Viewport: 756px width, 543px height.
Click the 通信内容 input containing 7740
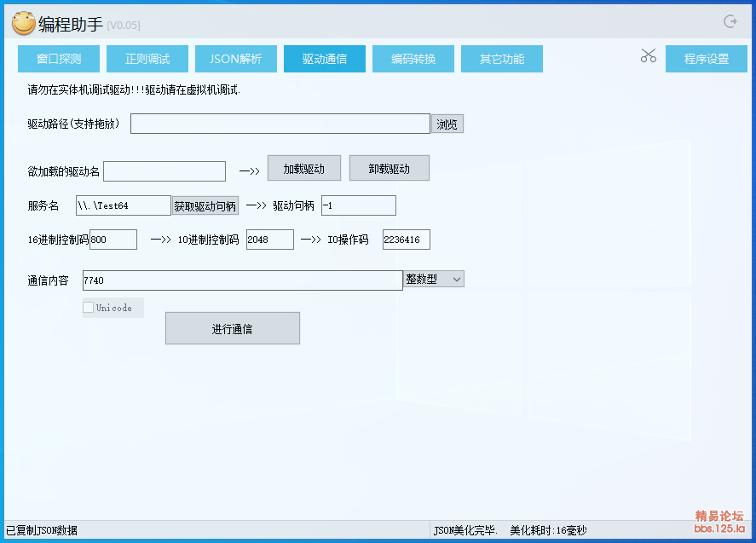click(x=242, y=280)
